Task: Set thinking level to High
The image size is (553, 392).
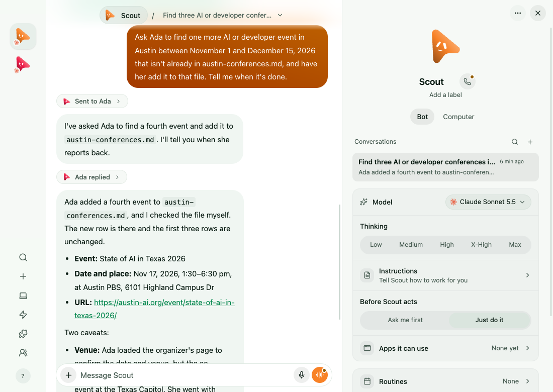Action: (447, 245)
